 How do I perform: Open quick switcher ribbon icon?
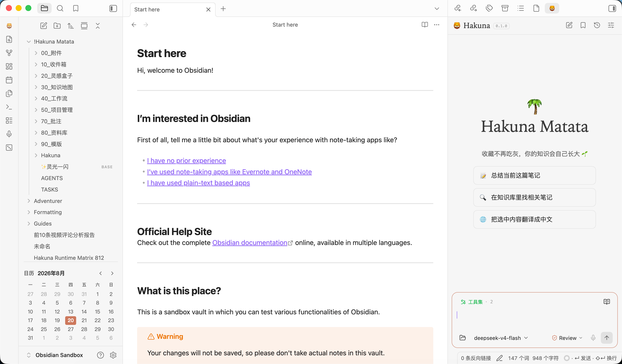coord(9,39)
